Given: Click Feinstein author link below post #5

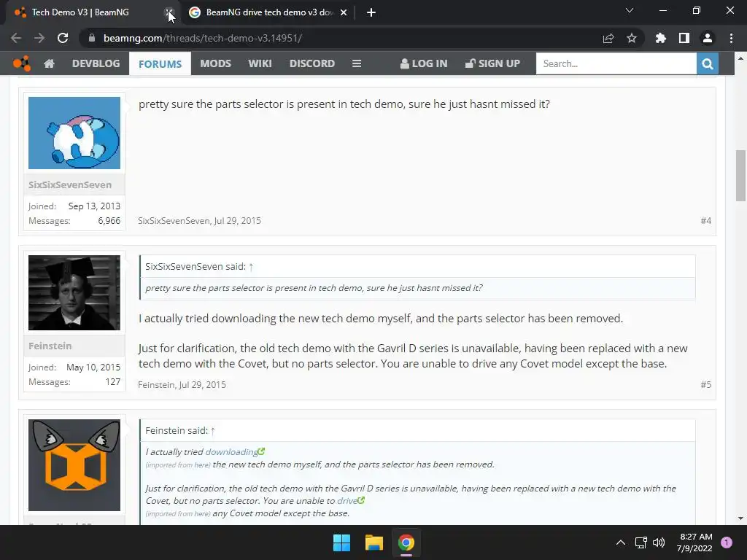Looking at the screenshot, I should (156, 385).
